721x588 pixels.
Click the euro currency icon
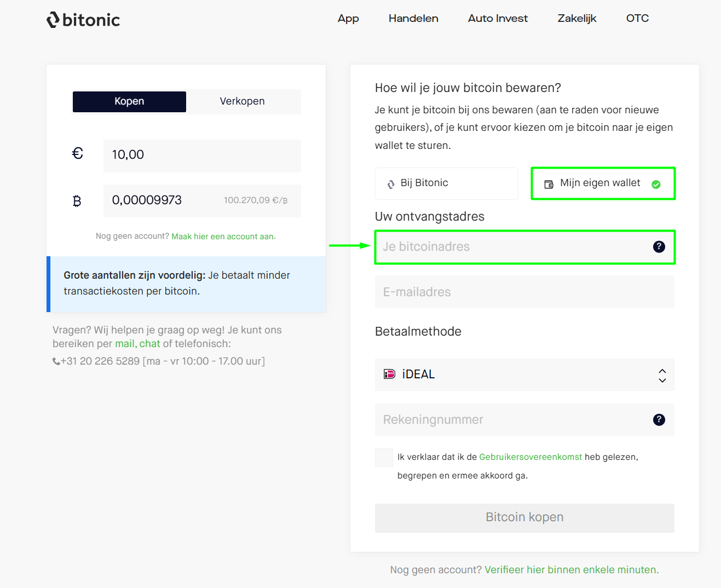pos(77,154)
